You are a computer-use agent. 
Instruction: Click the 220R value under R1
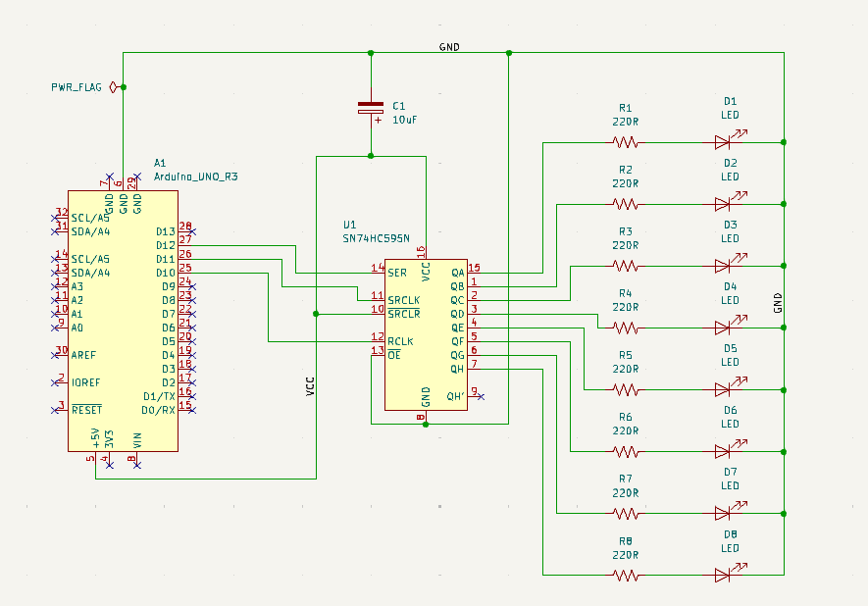626,122
